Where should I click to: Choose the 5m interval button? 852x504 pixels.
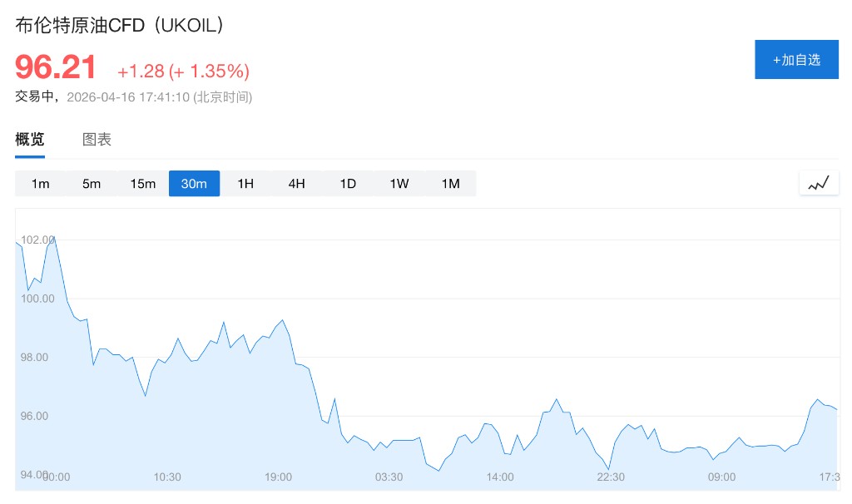coord(92,184)
